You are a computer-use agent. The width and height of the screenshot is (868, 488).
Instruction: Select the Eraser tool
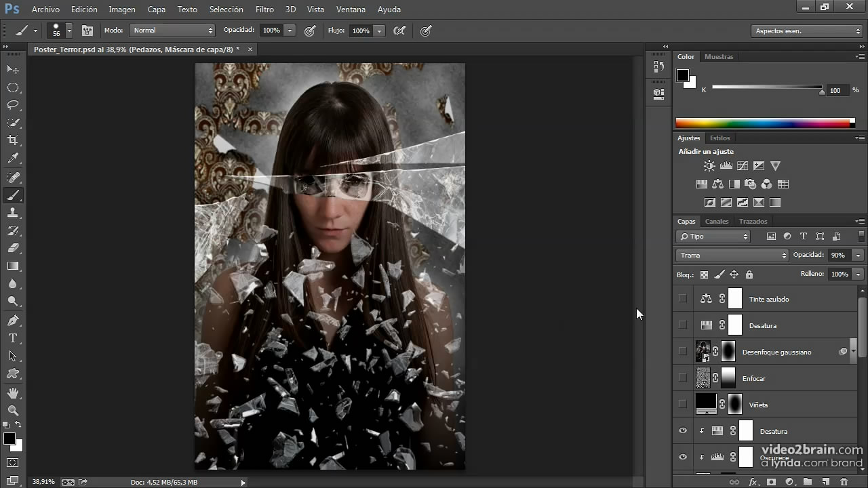pyautogui.click(x=13, y=248)
